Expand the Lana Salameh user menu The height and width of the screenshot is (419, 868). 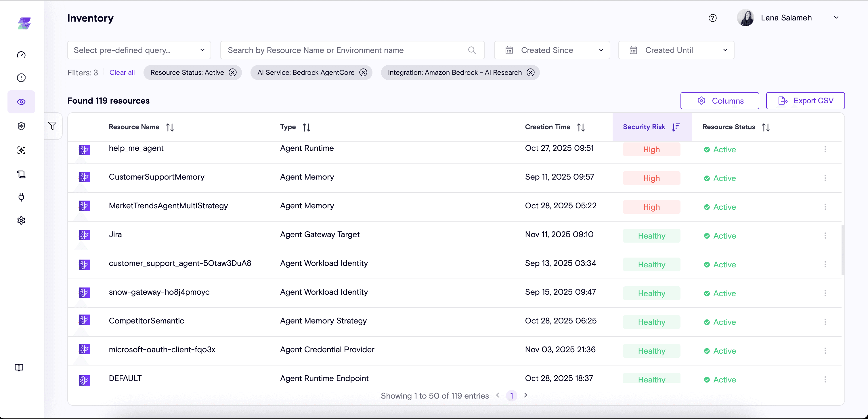click(836, 18)
